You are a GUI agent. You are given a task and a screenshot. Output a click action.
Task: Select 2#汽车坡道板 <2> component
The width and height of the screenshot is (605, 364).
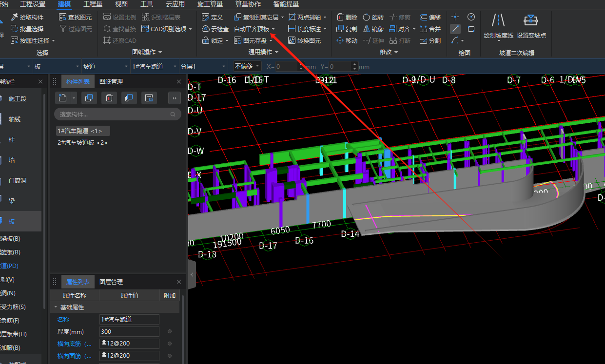click(x=82, y=143)
